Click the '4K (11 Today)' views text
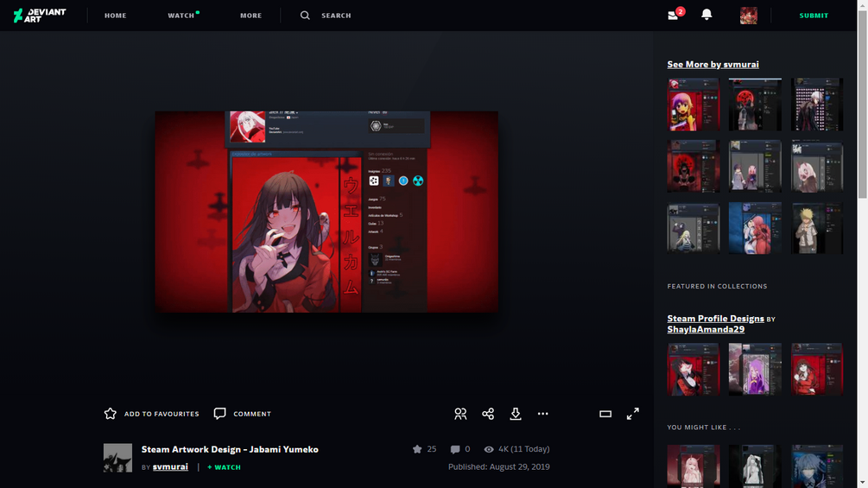The image size is (868, 488). tap(523, 449)
